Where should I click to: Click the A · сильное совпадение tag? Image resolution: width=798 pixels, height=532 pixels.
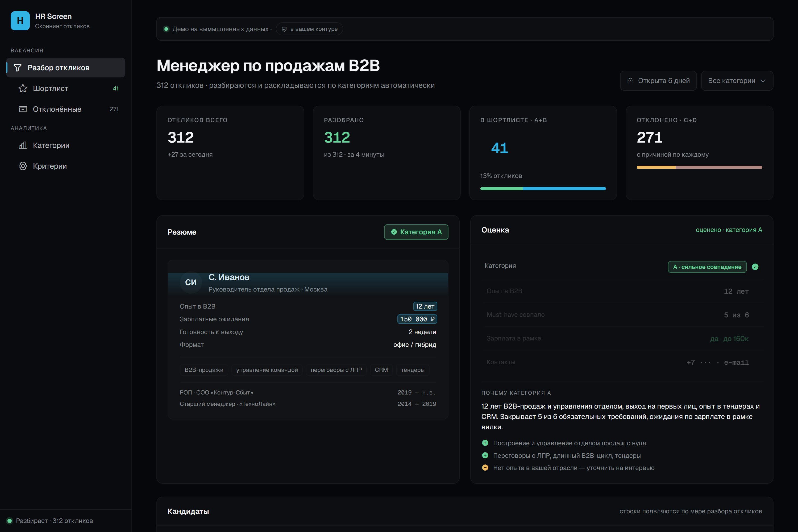click(707, 267)
